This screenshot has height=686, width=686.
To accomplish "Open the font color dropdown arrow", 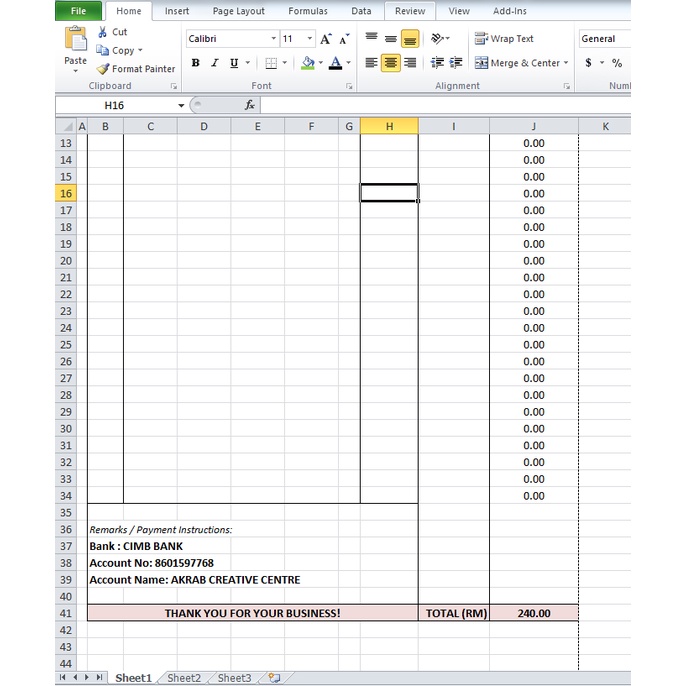I will click(348, 63).
